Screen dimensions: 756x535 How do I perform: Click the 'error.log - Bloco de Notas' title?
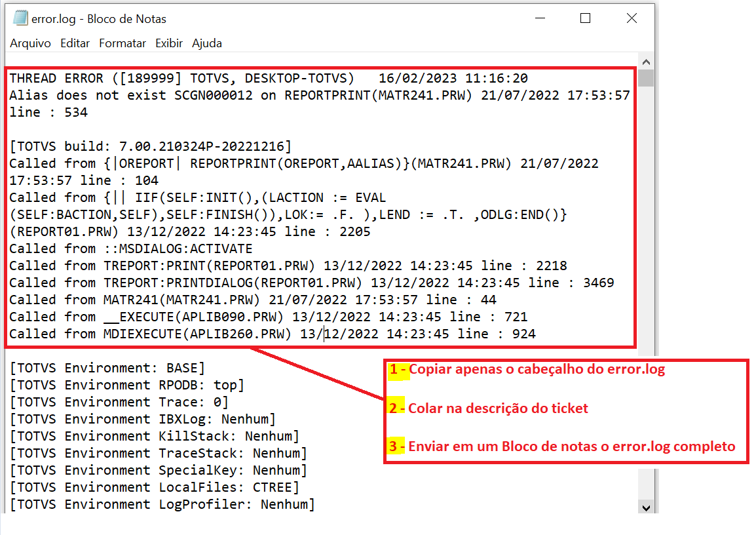(99, 19)
